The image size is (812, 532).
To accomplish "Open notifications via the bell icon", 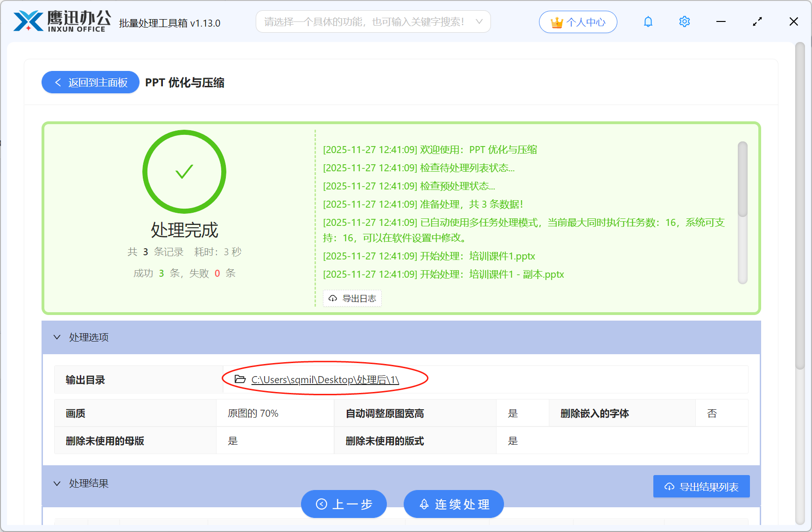I will tap(648, 21).
